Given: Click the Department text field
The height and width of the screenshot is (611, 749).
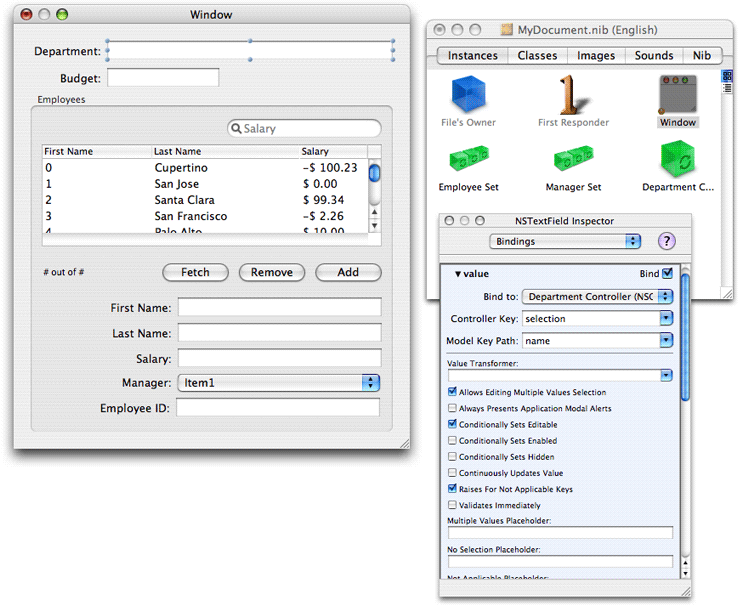Looking at the screenshot, I should pos(250,51).
